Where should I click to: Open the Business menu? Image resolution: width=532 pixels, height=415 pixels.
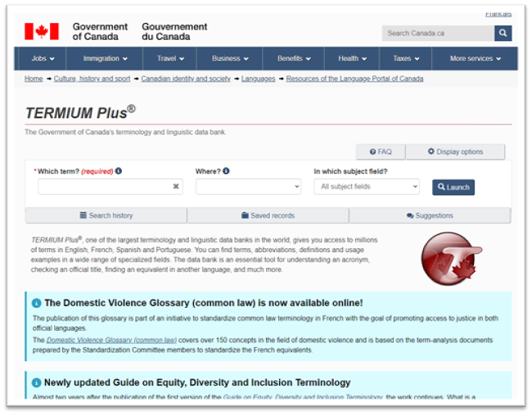coord(230,59)
